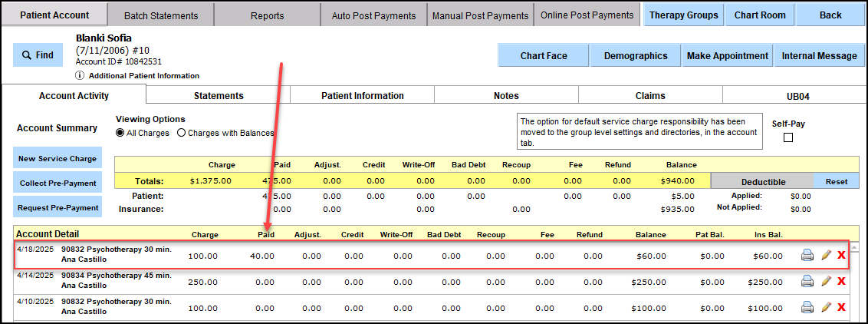Select the All Charges radio button

coord(120,133)
